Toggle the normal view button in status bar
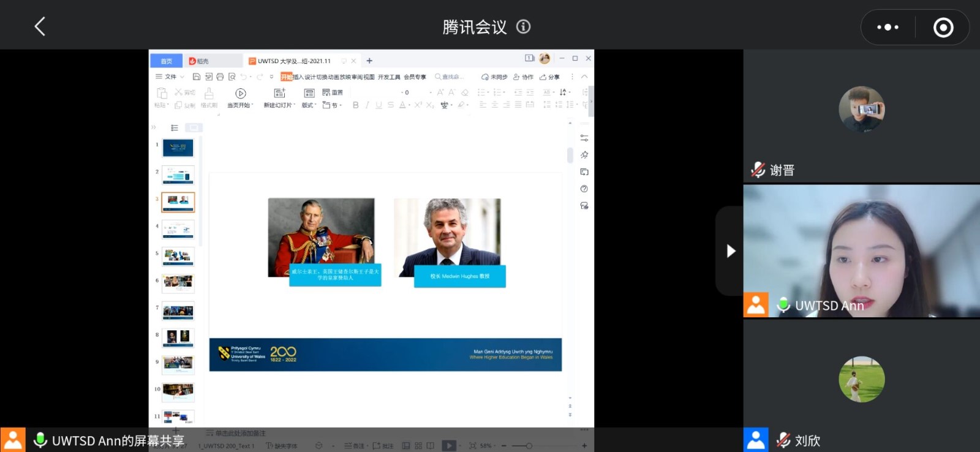 coord(405,446)
